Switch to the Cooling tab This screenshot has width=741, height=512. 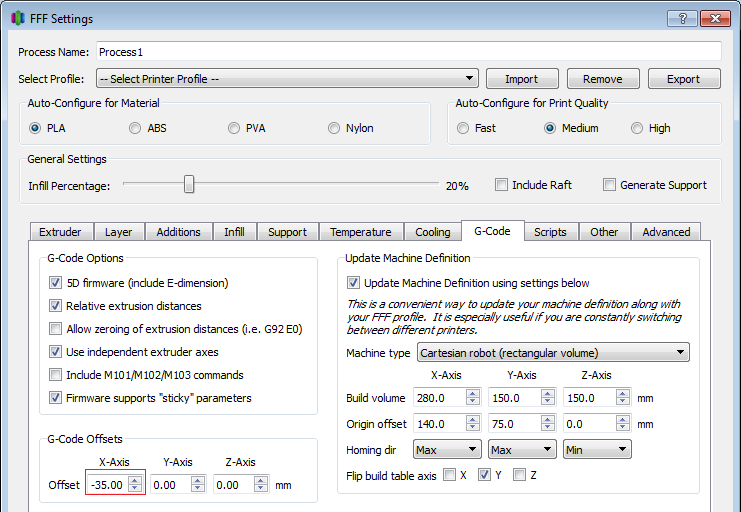click(433, 232)
